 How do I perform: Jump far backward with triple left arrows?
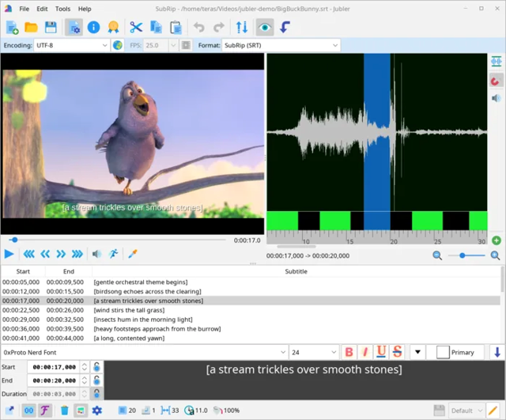click(x=29, y=254)
